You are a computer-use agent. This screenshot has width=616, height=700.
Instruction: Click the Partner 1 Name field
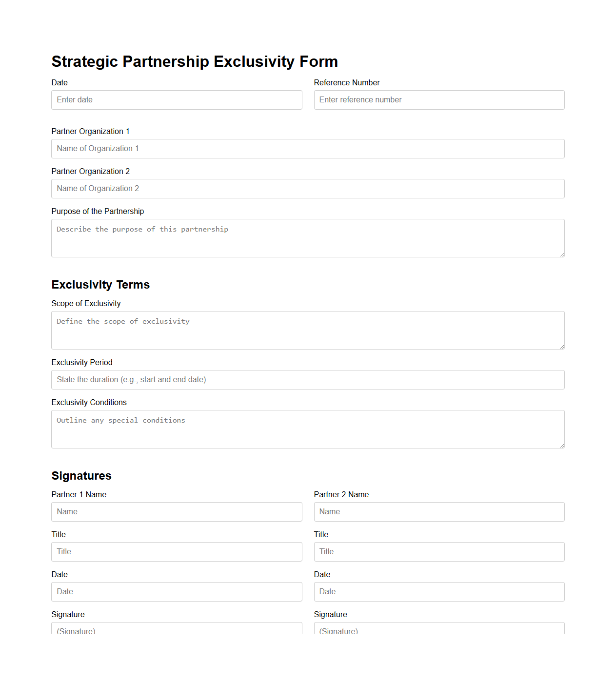click(177, 512)
